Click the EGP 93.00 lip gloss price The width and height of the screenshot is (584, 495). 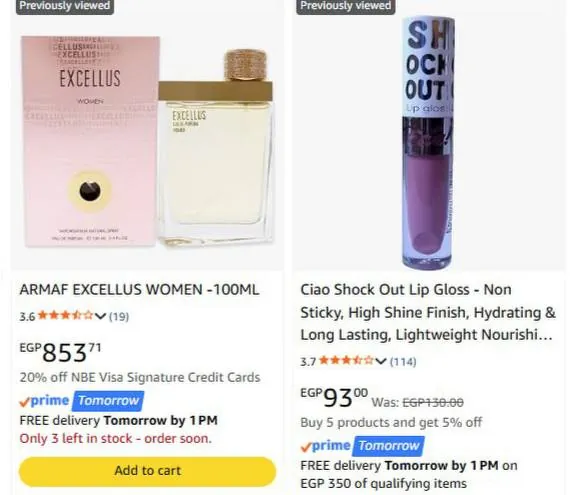point(334,397)
